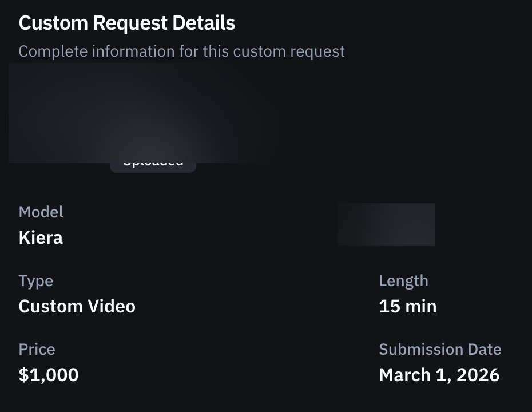The height and width of the screenshot is (412, 532).
Task: Click the Length field label
Action: (x=404, y=280)
